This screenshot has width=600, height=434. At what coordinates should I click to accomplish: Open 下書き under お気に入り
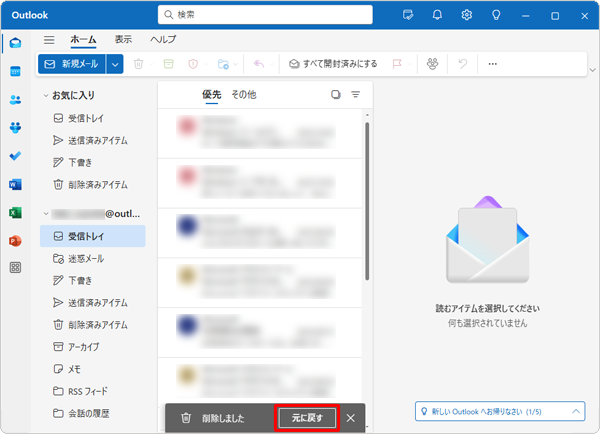click(x=93, y=163)
